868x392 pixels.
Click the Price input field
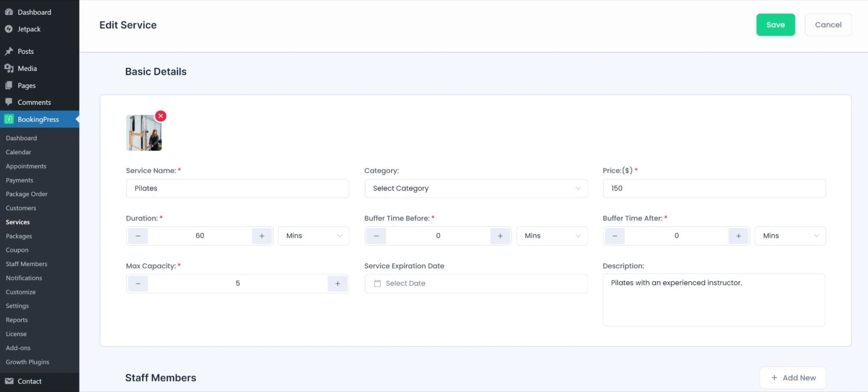pos(714,188)
